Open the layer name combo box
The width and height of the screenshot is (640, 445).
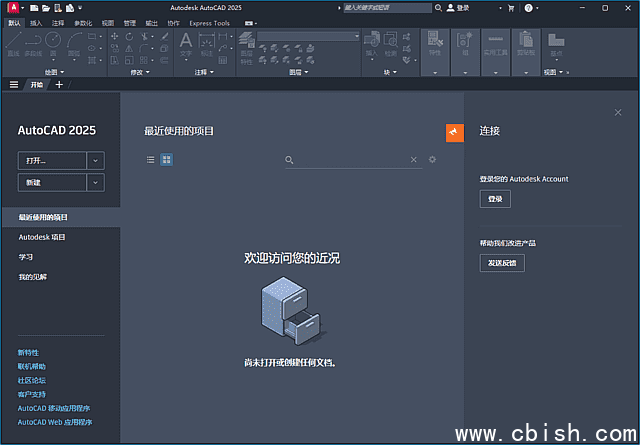(x=308, y=36)
